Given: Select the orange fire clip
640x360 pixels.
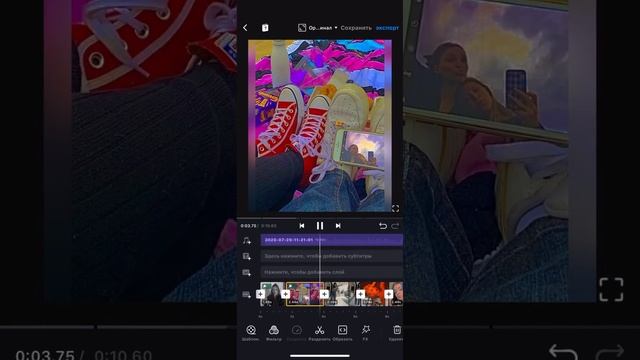Looking at the screenshot, I should [374, 294].
